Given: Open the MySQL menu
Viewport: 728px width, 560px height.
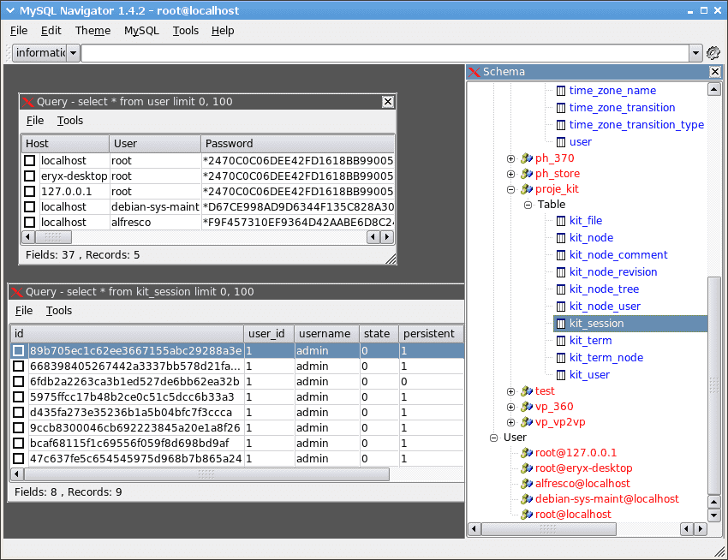Looking at the screenshot, I should point(141,31).
